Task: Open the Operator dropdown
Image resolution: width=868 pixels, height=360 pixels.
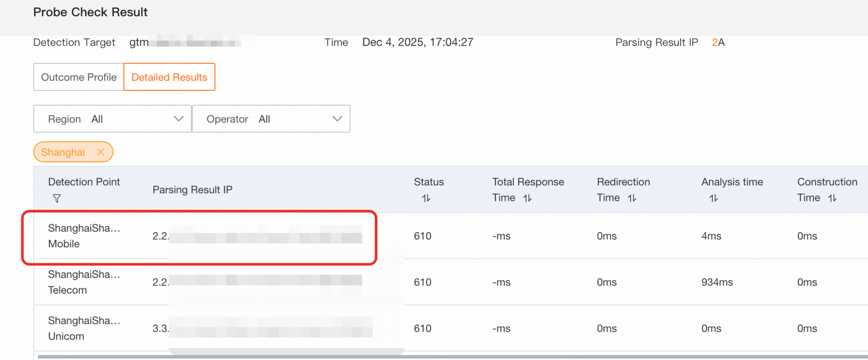Action: pyautogui.click(x=271, y=119)
